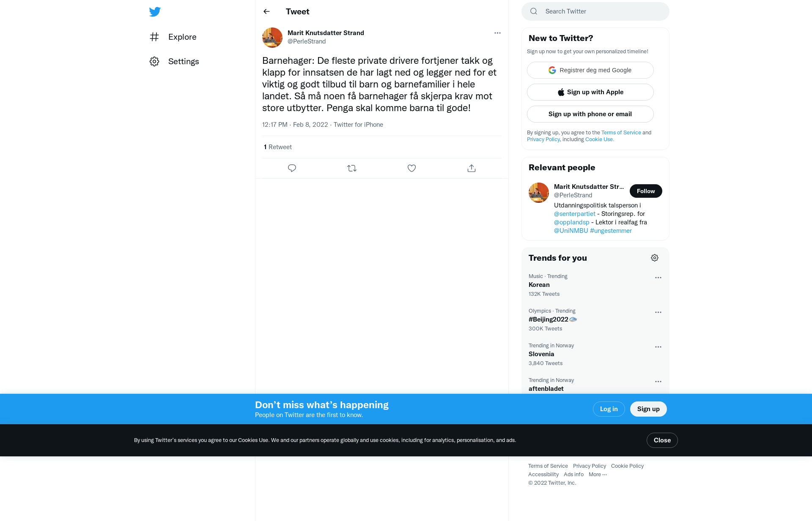The width and height of the screenshot is (812, 521).
Task: Retweet using the retweet arrows icon
Action: 352,168
